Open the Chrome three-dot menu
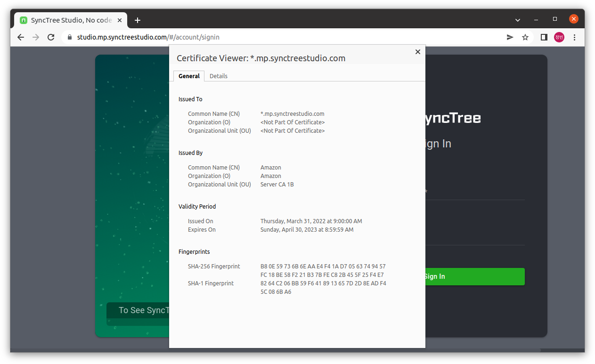Screen dimensions: 595x364 574,37
